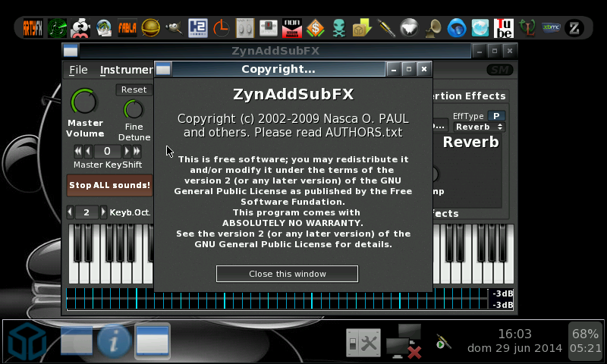Click the clock showing 16:03
This screenshot has height=364, width=607.
click(514, 334)
